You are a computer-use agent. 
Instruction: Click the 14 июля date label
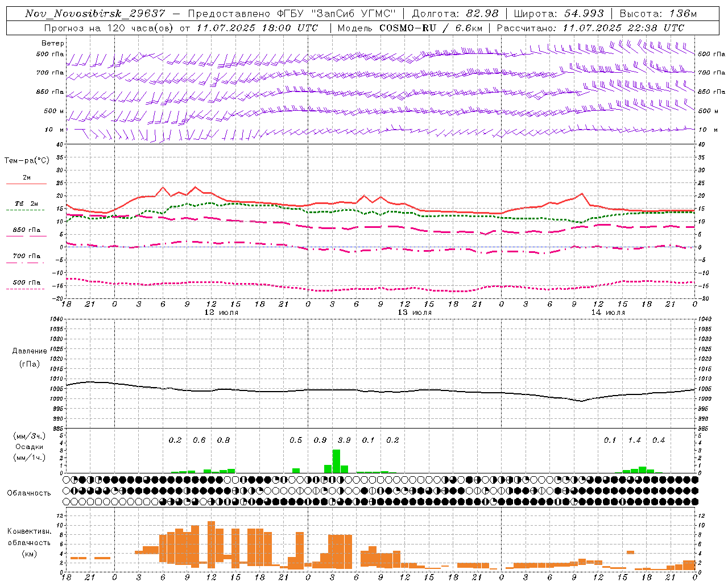coord(608,313)
